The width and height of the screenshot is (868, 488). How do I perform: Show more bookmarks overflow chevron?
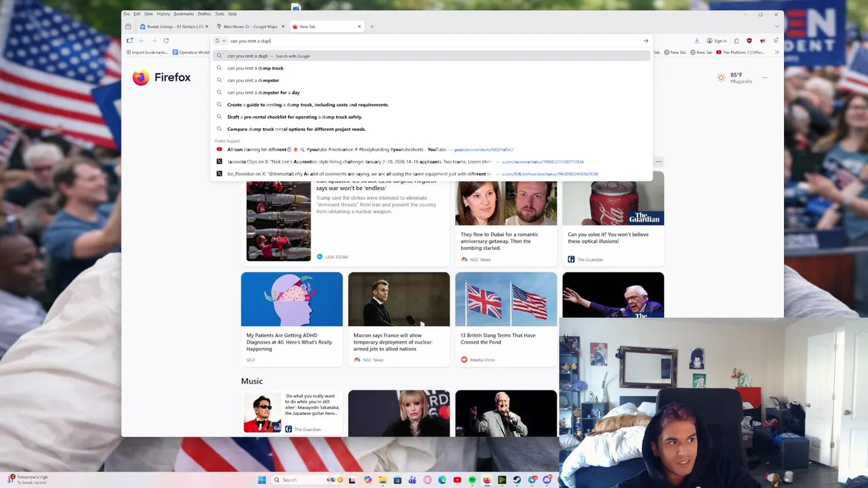[x=776, y=52]
